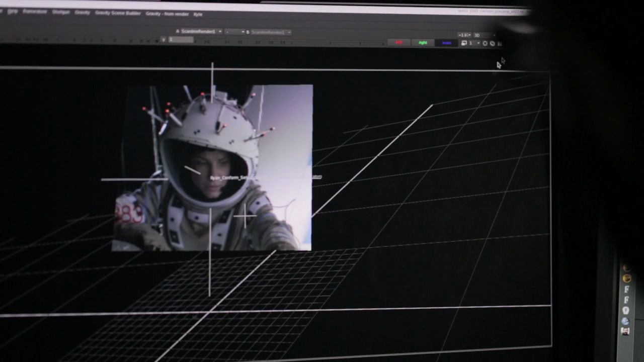Image resolution: width=644 pixels, height=362 pixels.
Task: Open the Gravity menu
Action: pos(82,12)
